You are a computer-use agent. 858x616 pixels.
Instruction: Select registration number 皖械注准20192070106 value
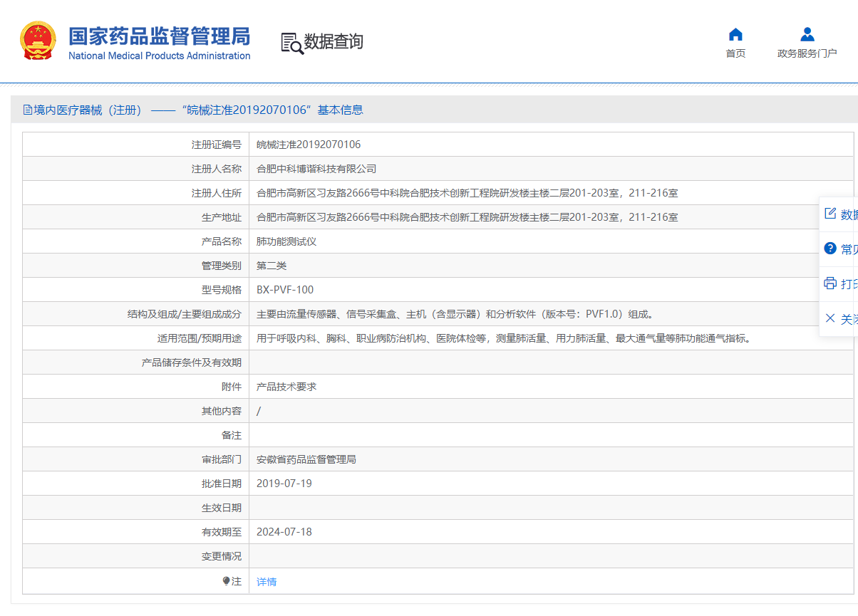coord(309,145)
